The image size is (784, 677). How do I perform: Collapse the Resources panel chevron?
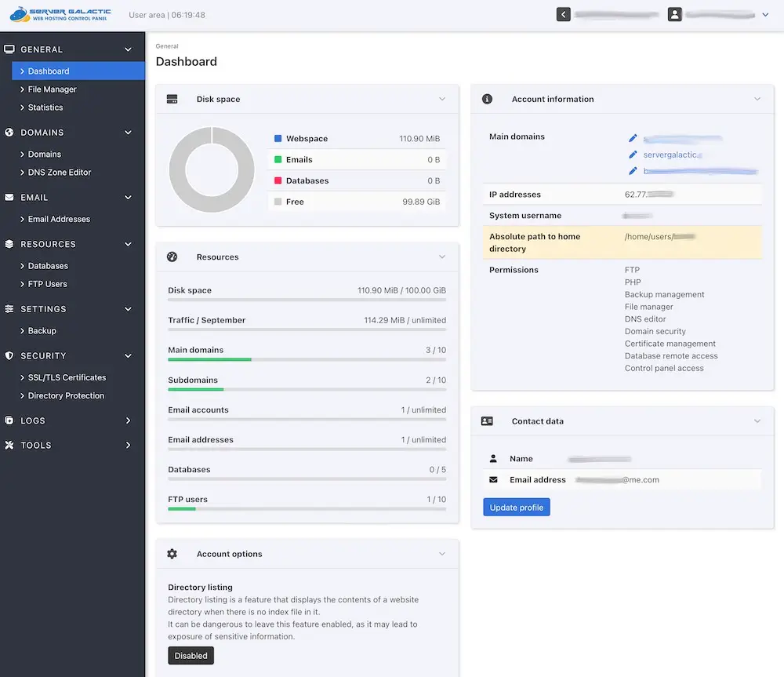(x=442, y=257)
